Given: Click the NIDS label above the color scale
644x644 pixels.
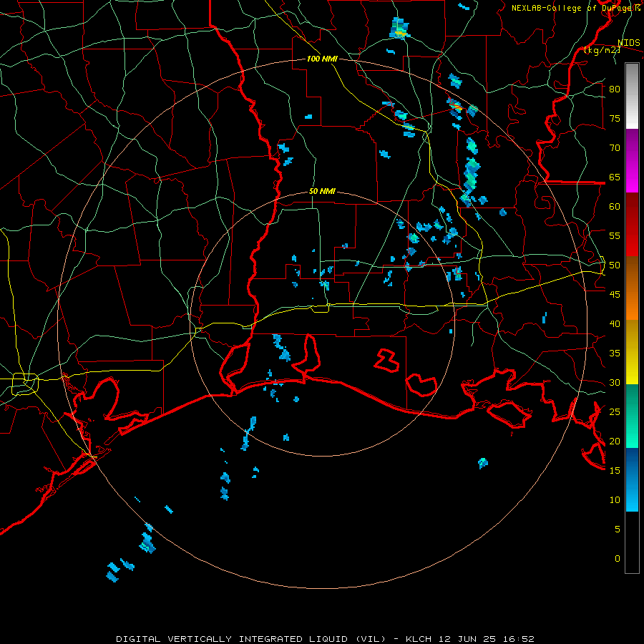Looking at the screenshot, I should pyautogui.click(x=628, y=43).
